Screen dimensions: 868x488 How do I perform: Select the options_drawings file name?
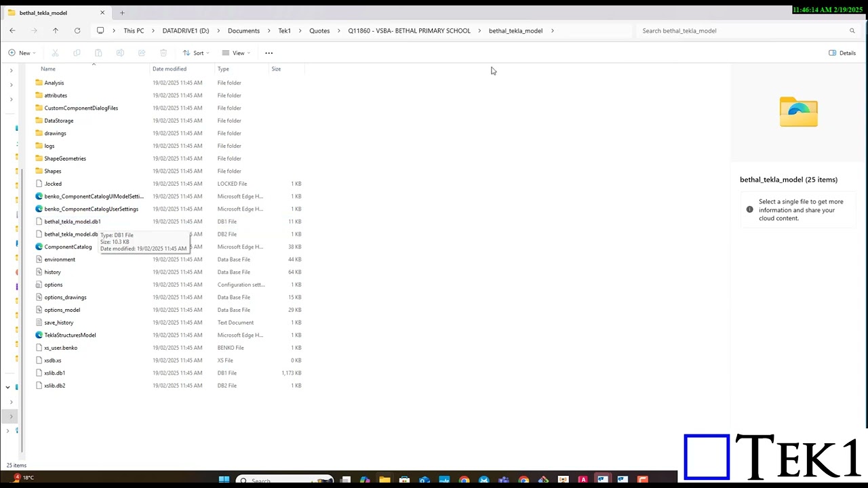click(x=65, y=298)
